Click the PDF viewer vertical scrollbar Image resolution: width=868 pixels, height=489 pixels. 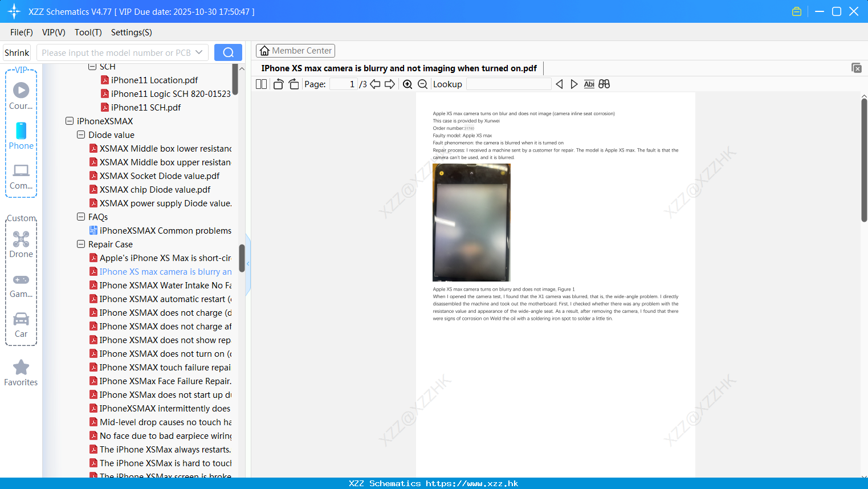864,160
